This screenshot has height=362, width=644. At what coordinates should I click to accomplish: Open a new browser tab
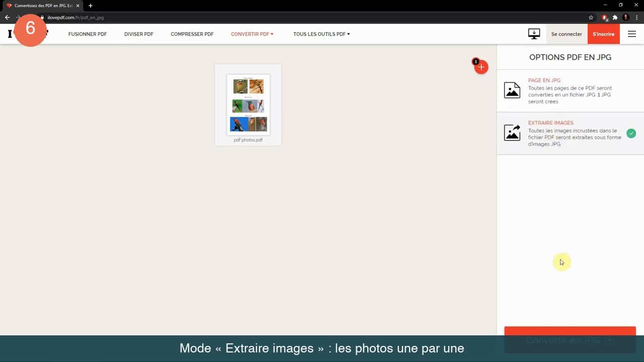click(x=91, y=6)
